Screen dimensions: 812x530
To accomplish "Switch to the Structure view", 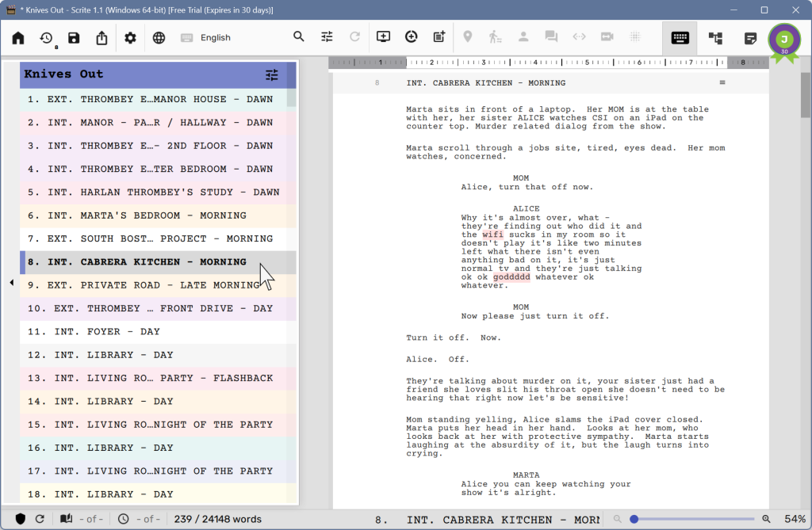I will coord(714,36).
